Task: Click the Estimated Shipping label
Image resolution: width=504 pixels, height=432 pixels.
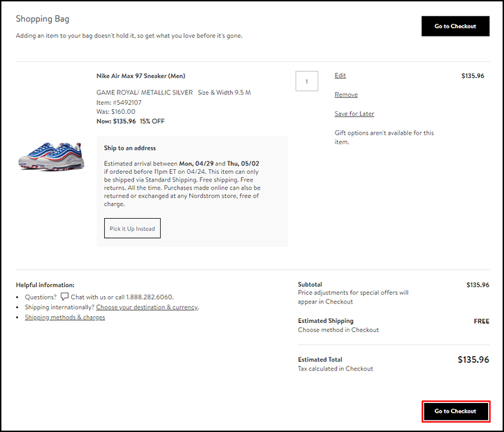Action: point(326,320)
